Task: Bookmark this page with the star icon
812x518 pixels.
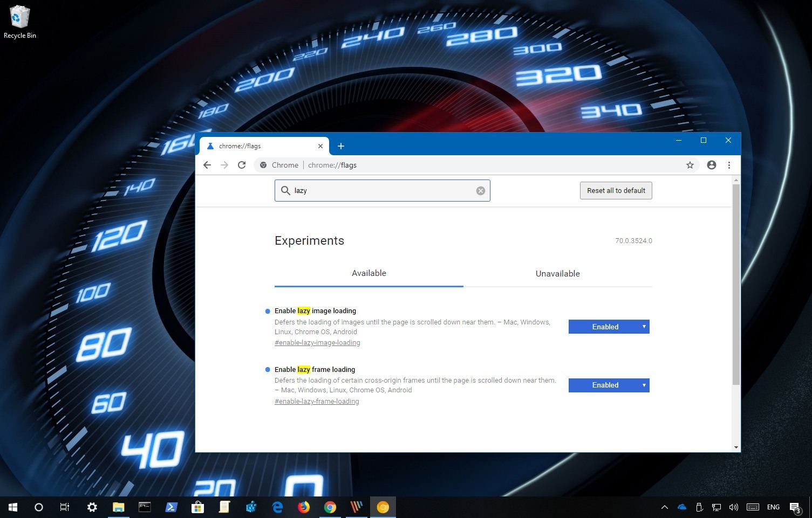Action: click(x=690, y=165)
